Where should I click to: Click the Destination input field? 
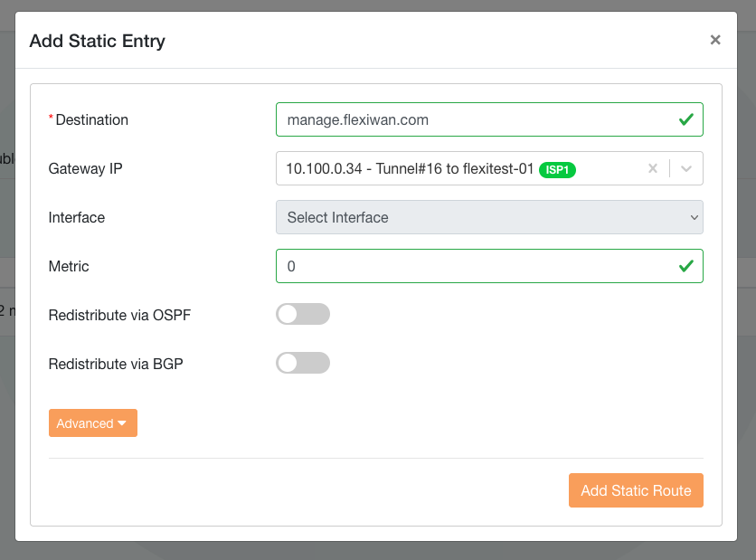pos(489,119)
